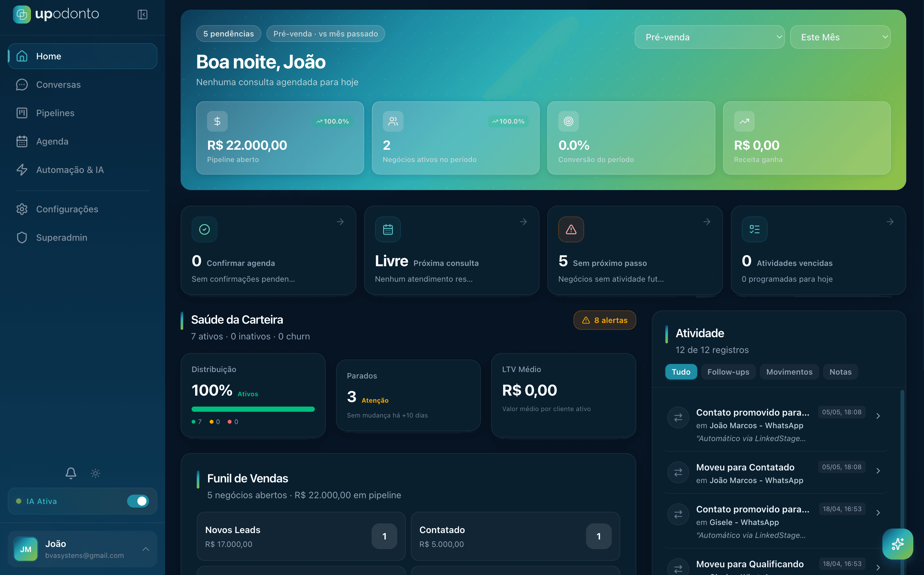The height and width of the screenshot is (575, 924).
Task: Click the checklist icon on Atividades vencidas
Action: click(x=754, y=229)
